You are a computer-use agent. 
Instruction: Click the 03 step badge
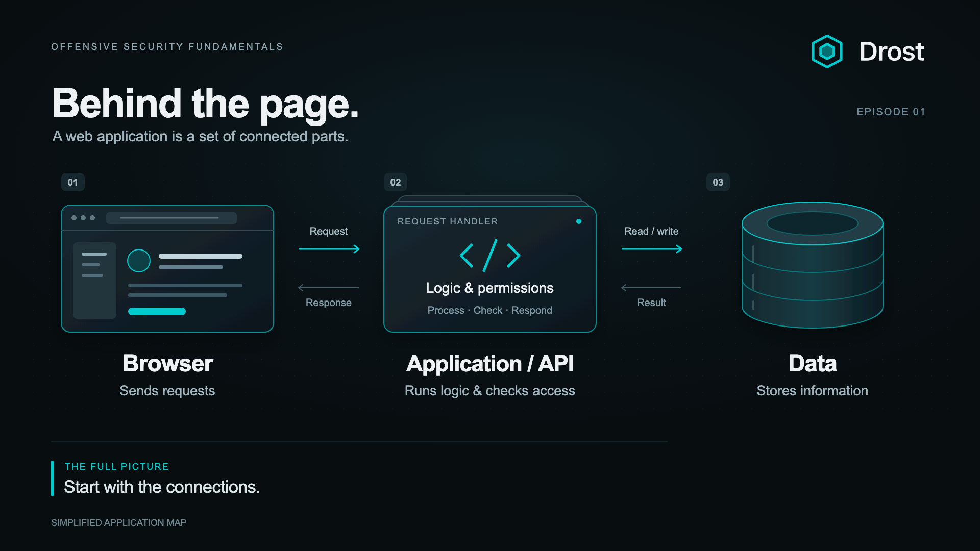[718, 182]
